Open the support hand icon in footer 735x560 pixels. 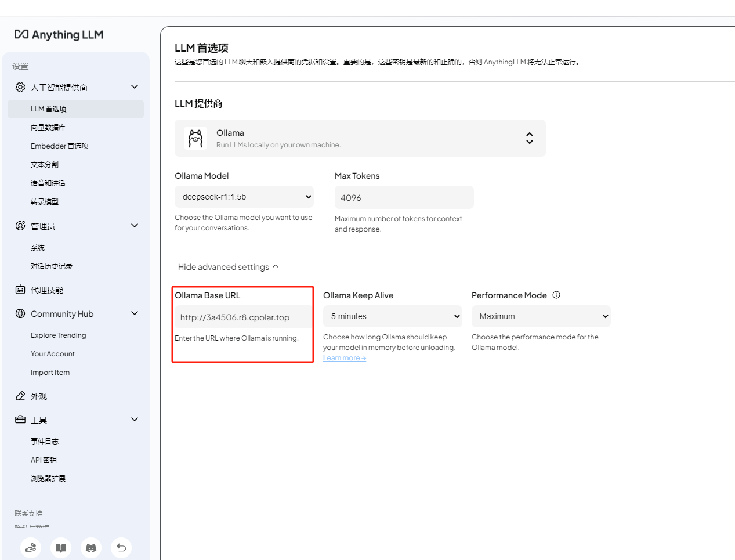[31, 547]
